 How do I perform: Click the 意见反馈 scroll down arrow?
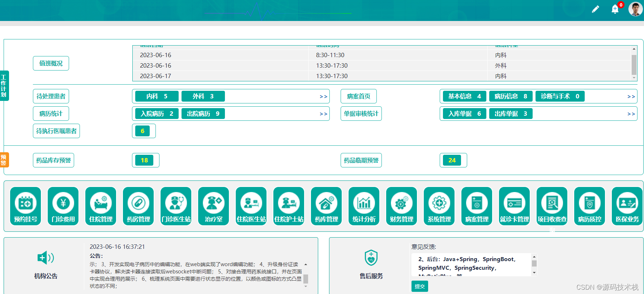(x=534, y=273)
